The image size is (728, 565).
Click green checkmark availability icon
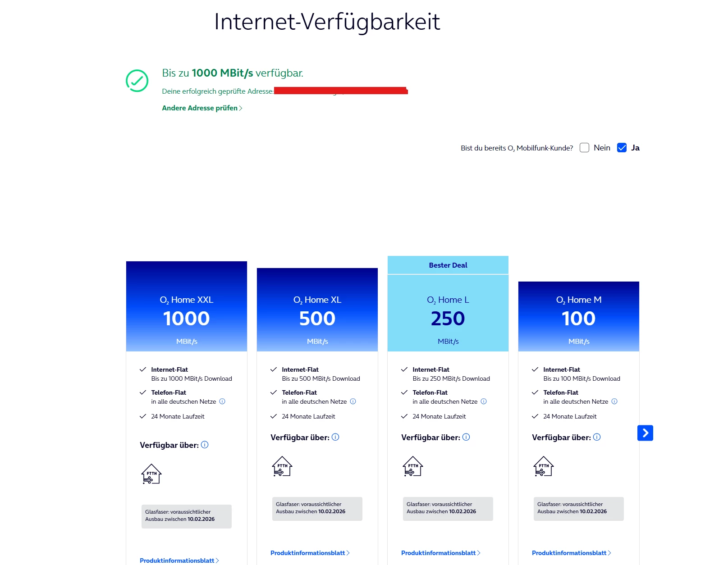point(137,81)
